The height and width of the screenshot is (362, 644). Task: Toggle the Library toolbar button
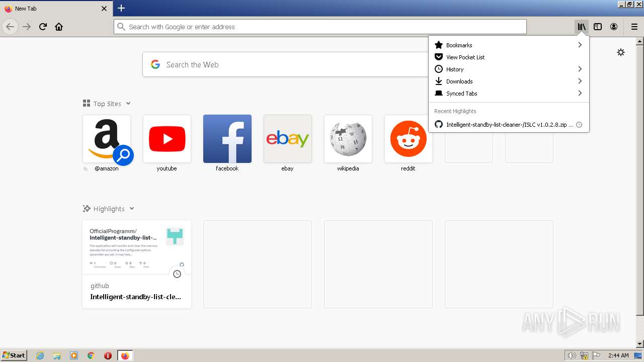582,27
